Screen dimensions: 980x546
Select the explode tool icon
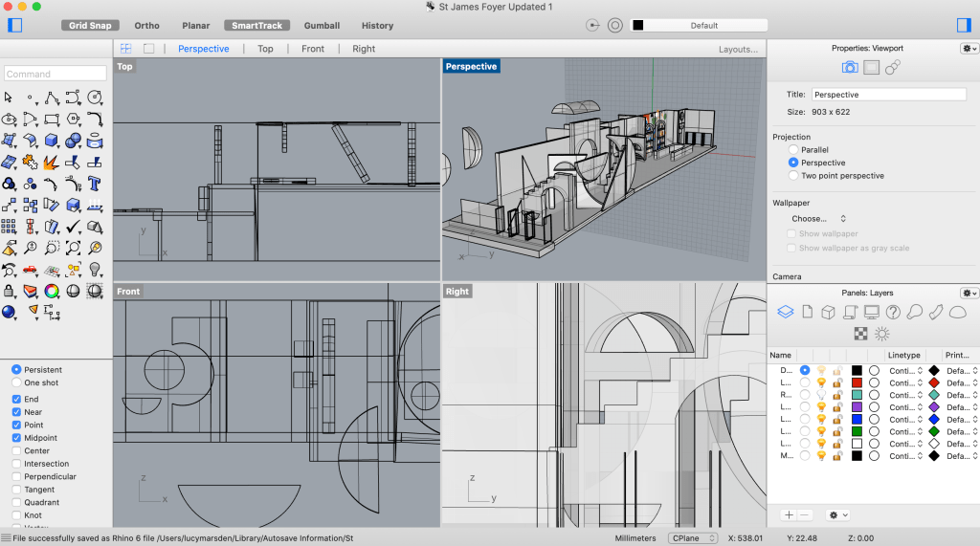(52, 162)
